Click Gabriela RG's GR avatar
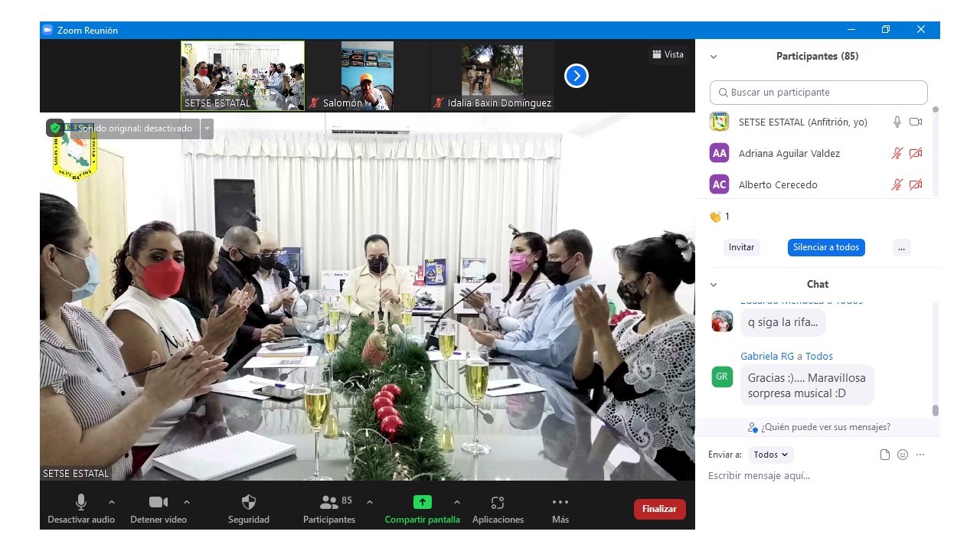Screen dimensions: 980x551 (x=722, y=377)
